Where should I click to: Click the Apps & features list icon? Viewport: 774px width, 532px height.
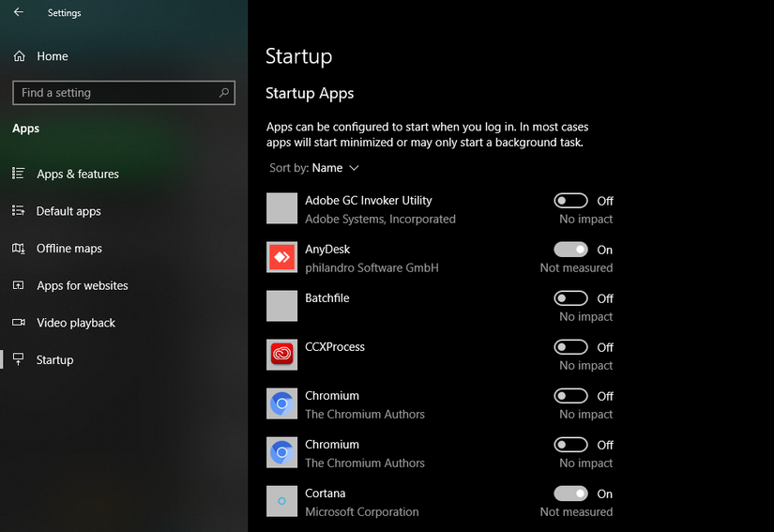coord(18,174)
